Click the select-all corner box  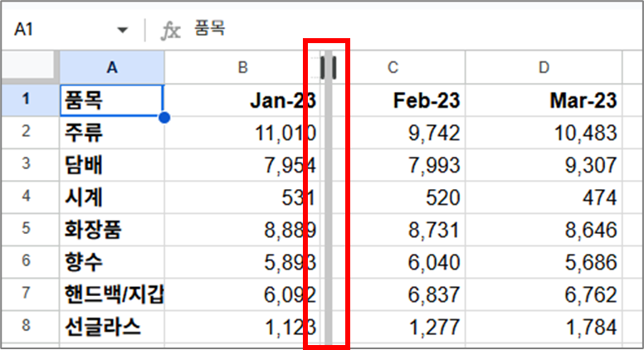click(29, 66)
